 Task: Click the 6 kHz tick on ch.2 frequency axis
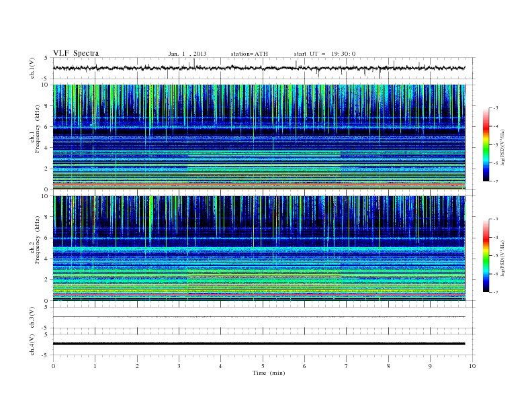pos(47,238)
